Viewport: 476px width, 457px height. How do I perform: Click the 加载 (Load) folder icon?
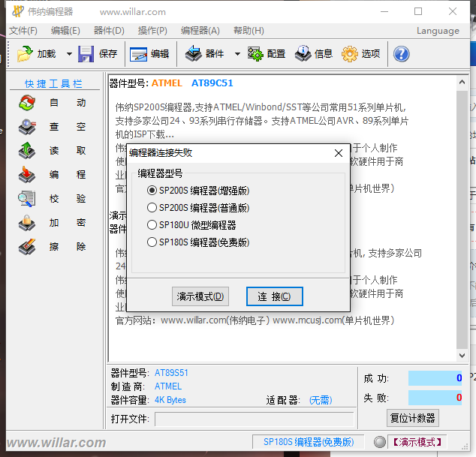pyautogui.click(x=25, y=54)
